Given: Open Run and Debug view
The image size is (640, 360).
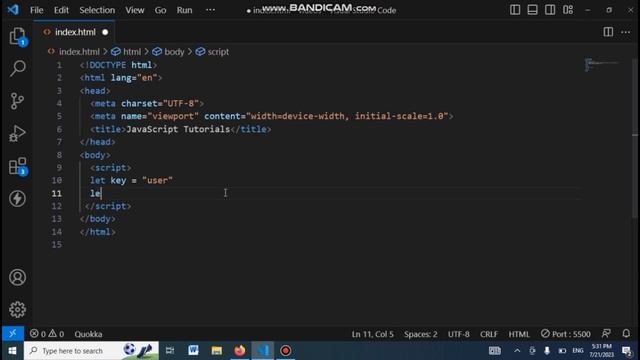Looking at the screenshot, I should point(18,133).
